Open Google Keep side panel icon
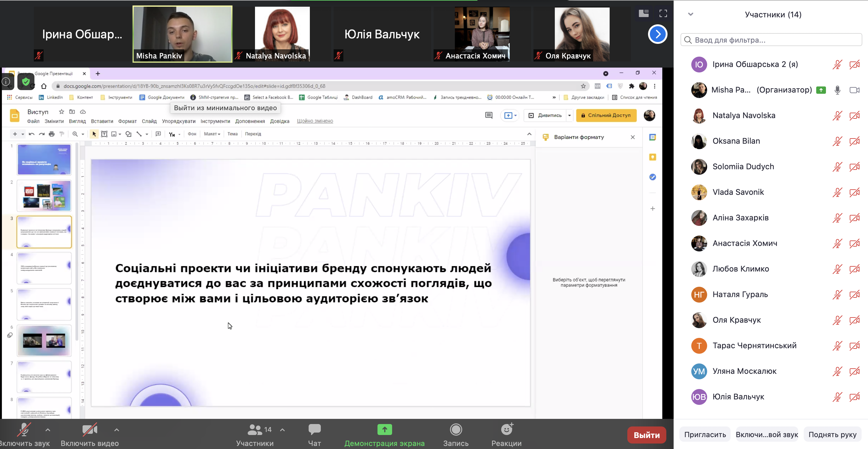This screenshot has height=449, width=868. coord(653,157)
